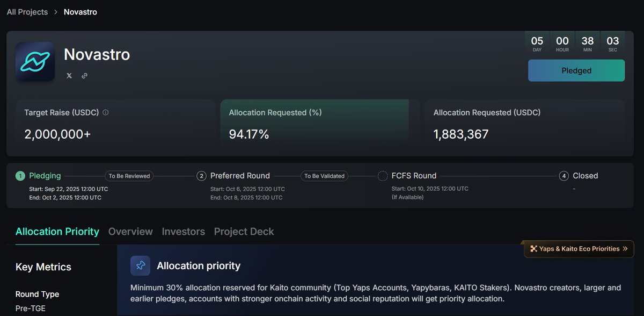Viewport: 644px width, 316px height.
Task: Click the '(If Available)' note
Action: coord(407,197)
